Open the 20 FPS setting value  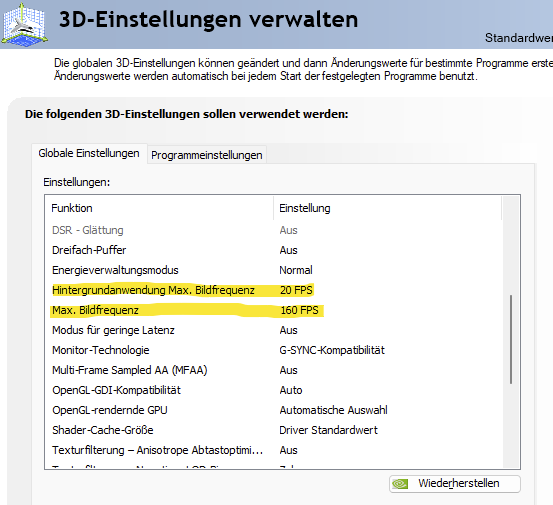tap(296, 290)
